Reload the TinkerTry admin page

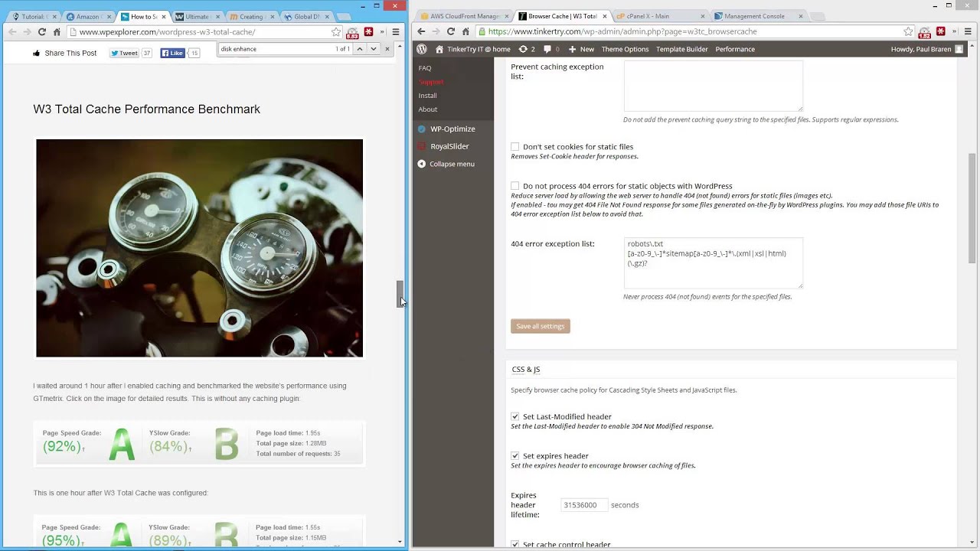pyautogui.click(x=451, y=32)
